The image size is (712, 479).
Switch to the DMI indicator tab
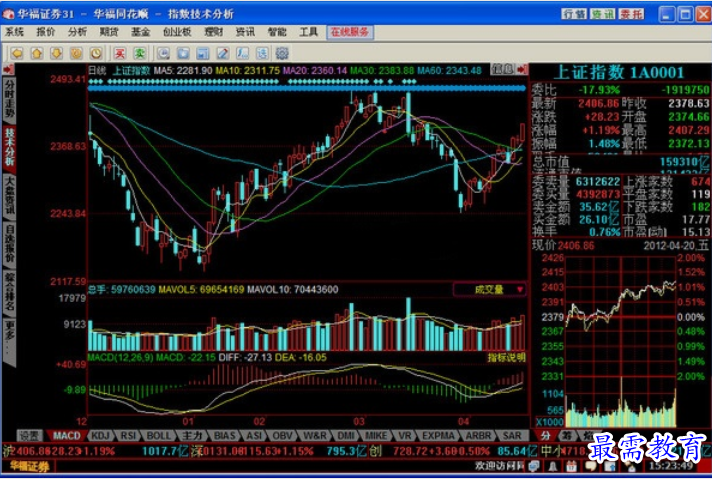click(346, 435)
